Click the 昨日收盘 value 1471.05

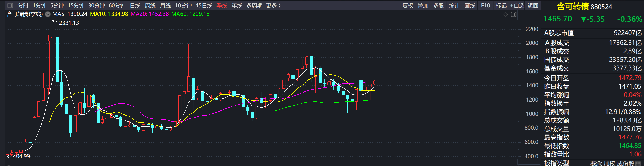pyautogui.click(x=630, y=86)
